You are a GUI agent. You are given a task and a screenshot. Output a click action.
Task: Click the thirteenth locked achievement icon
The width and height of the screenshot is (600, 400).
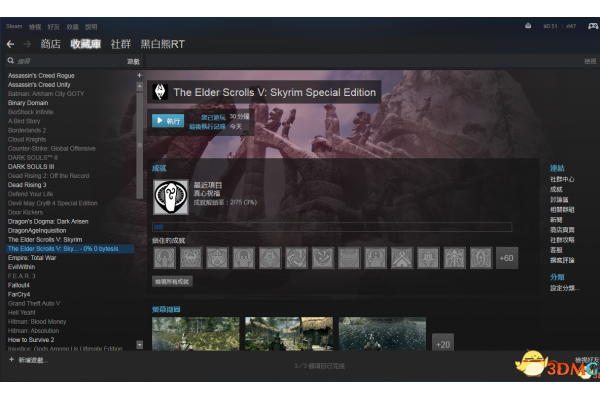(481, 258)
